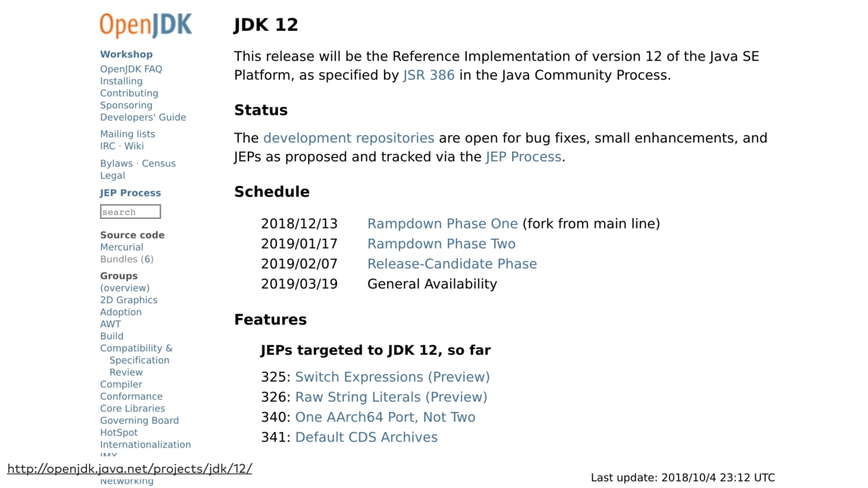868x488 pixels.
Task: Open the Groups (overview) link
Action: coord(125,288)
